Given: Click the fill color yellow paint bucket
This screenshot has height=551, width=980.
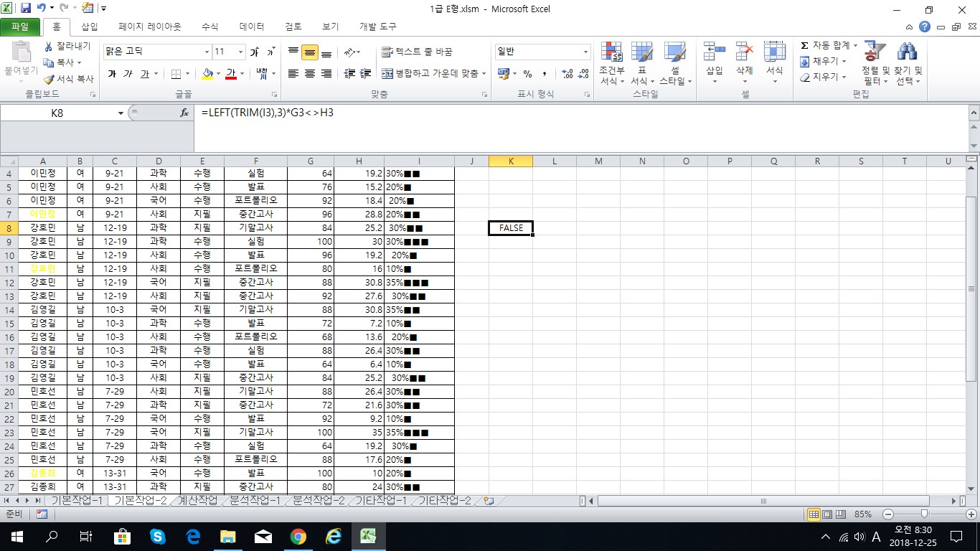Looking at the screenshot, I should point(207,74).
